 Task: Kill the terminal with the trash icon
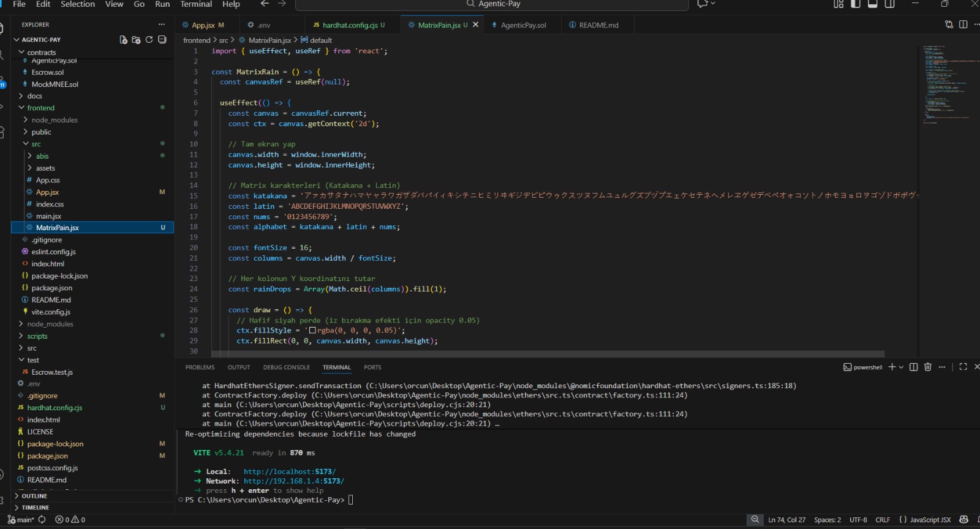pyautogui.click(x=927, y=367)
